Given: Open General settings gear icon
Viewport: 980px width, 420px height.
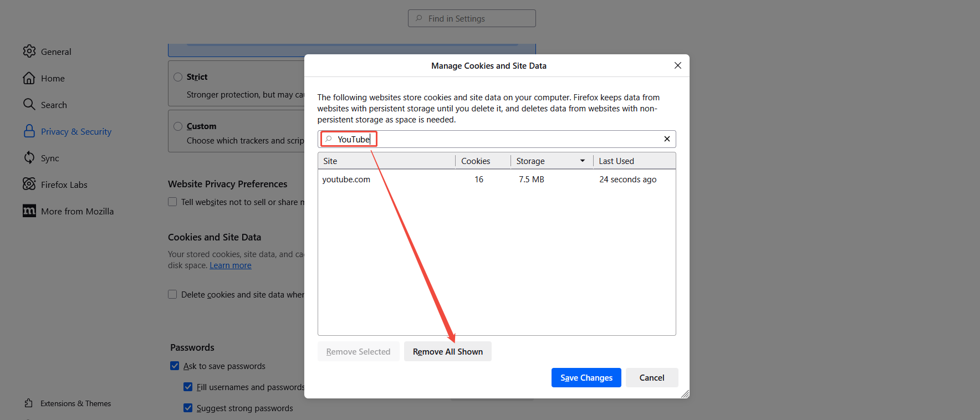Looking at the screenshot, I should (x=29, y=51).
